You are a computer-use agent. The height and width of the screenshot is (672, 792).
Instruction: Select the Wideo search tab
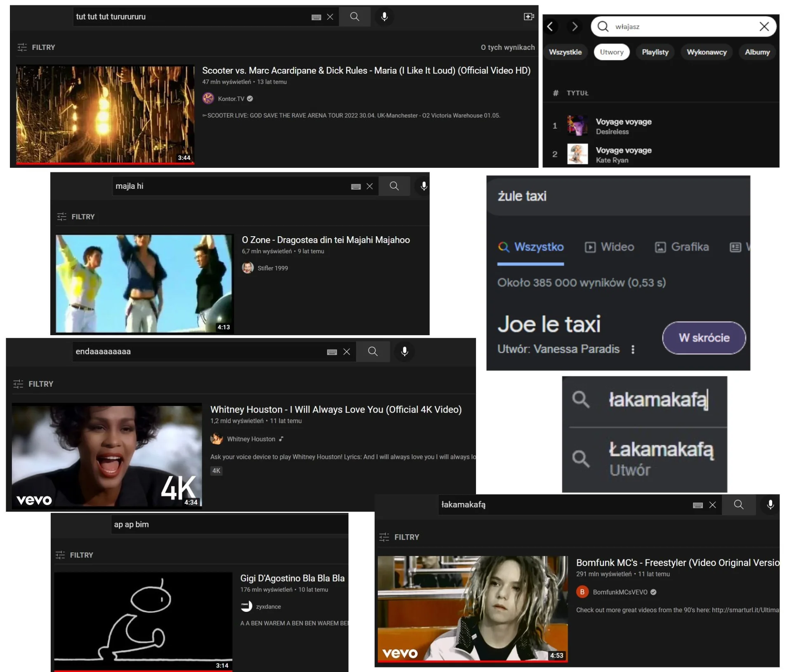pos(609,247)
